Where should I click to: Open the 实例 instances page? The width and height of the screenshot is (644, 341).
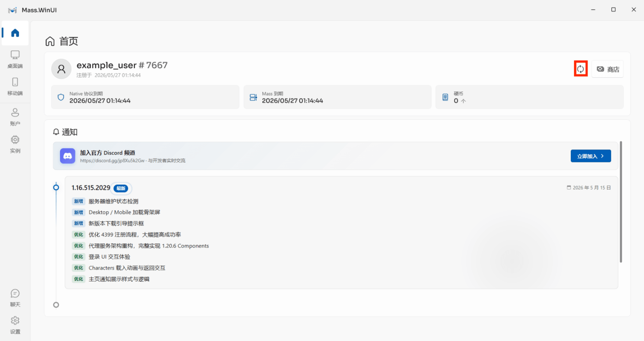15,144
